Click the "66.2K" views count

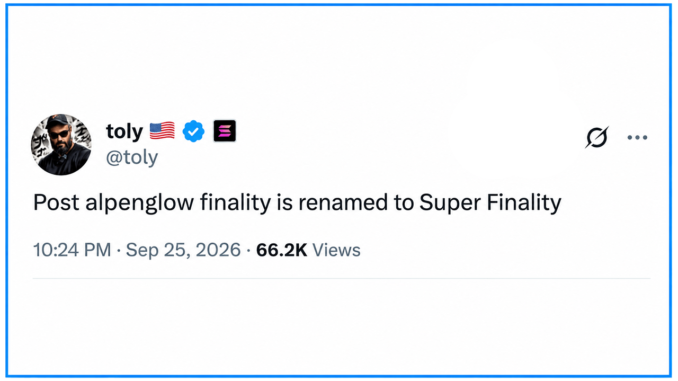click(281, 250)
